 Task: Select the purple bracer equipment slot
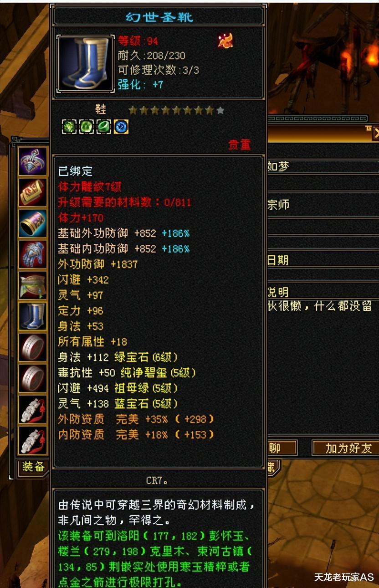[x=33, y=223]
